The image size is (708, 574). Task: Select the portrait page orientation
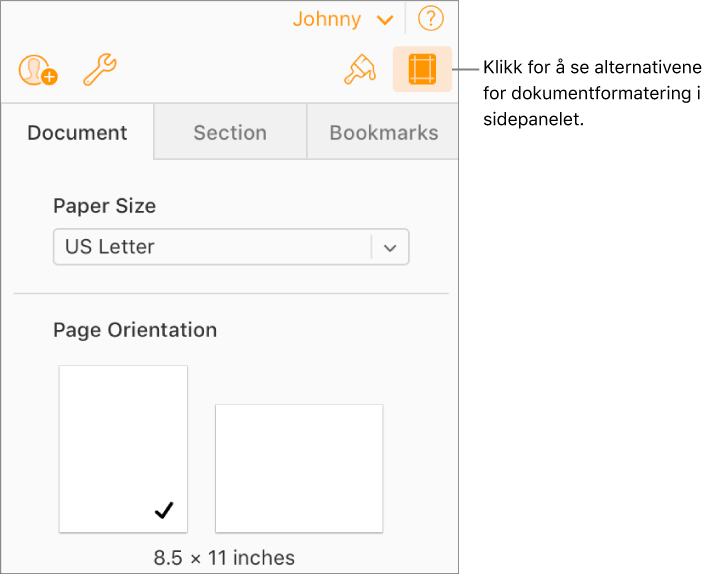[x=123, y=449]
